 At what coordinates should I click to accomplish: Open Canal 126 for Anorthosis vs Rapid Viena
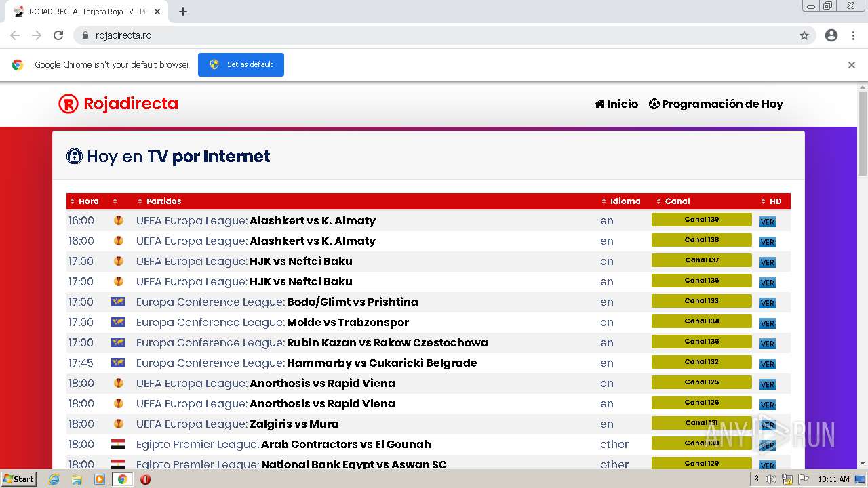coord(702,403)
